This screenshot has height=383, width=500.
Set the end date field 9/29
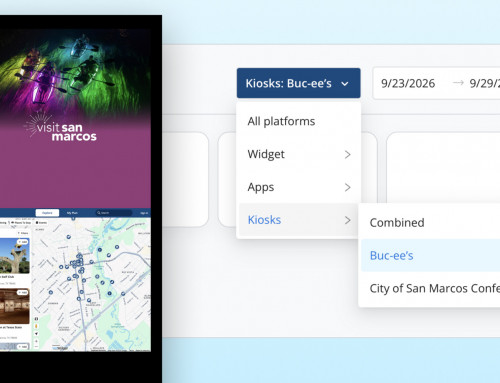click(484, 83)
